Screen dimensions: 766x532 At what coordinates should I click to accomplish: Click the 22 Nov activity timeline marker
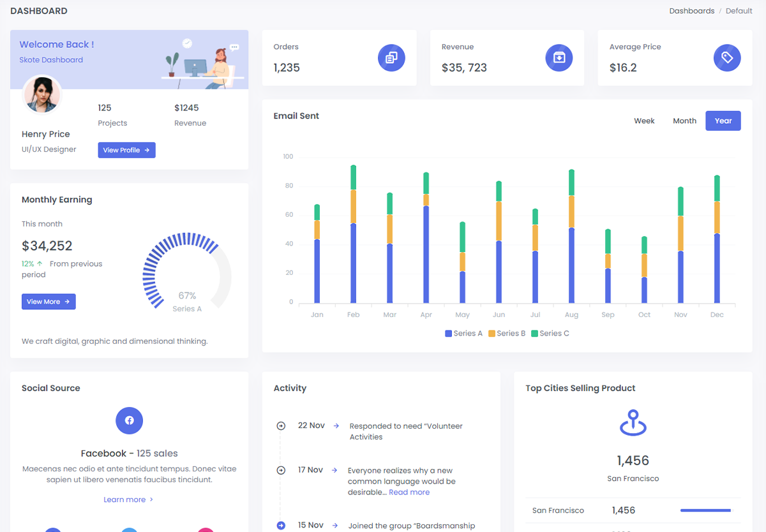[281, 426]
